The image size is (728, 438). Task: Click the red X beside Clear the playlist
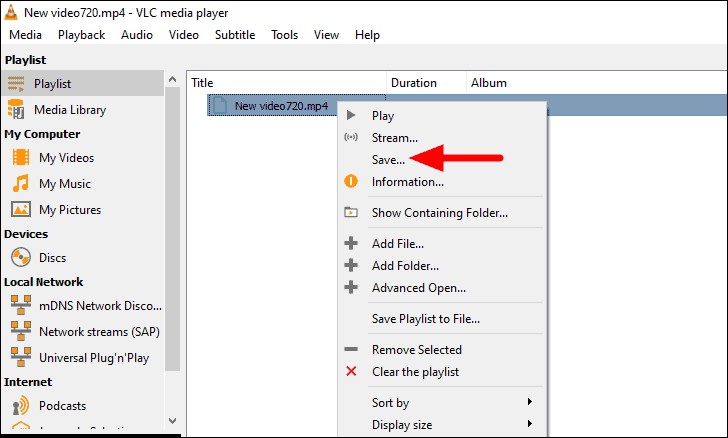tap(351, 371)
